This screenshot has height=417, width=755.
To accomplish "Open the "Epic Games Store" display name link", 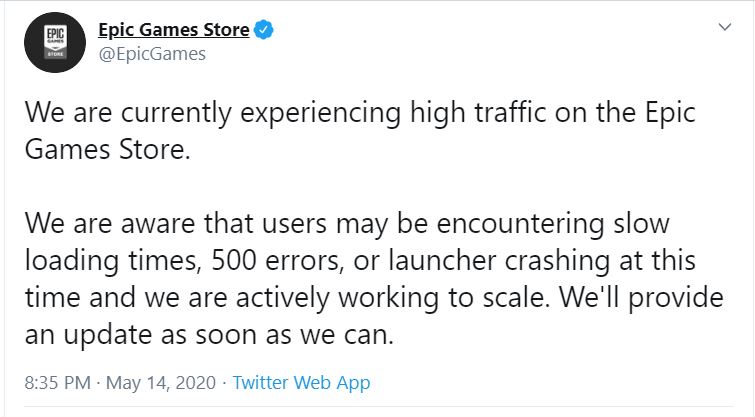I will [x=173, y=30].
